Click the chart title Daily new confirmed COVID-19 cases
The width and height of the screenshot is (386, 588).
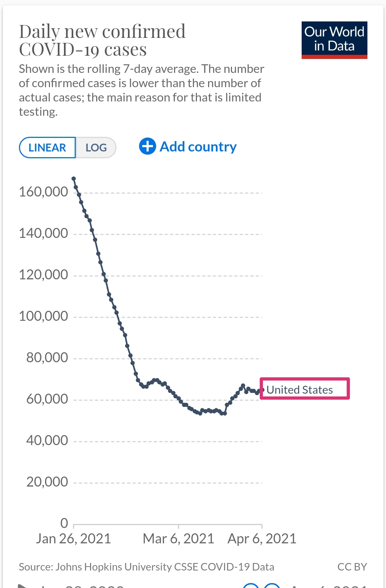102,40
